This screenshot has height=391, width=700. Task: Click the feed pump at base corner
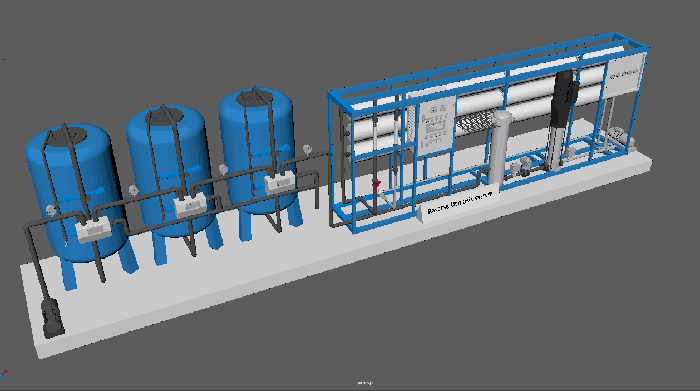[52, 318]
